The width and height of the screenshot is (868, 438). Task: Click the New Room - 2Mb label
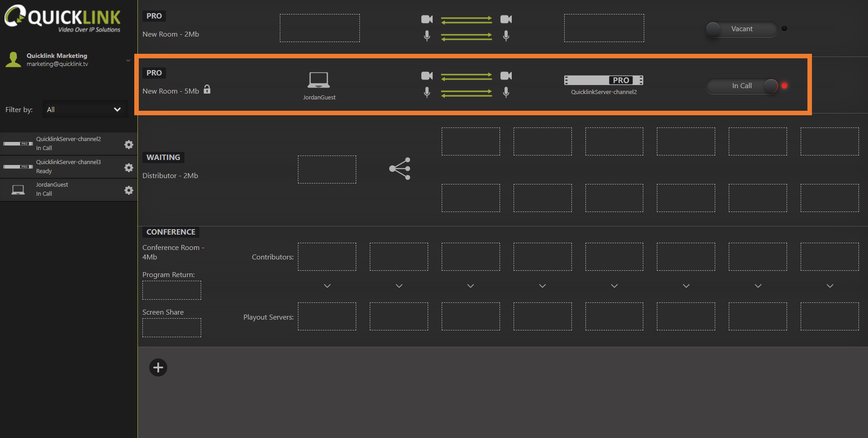[171, 34]
